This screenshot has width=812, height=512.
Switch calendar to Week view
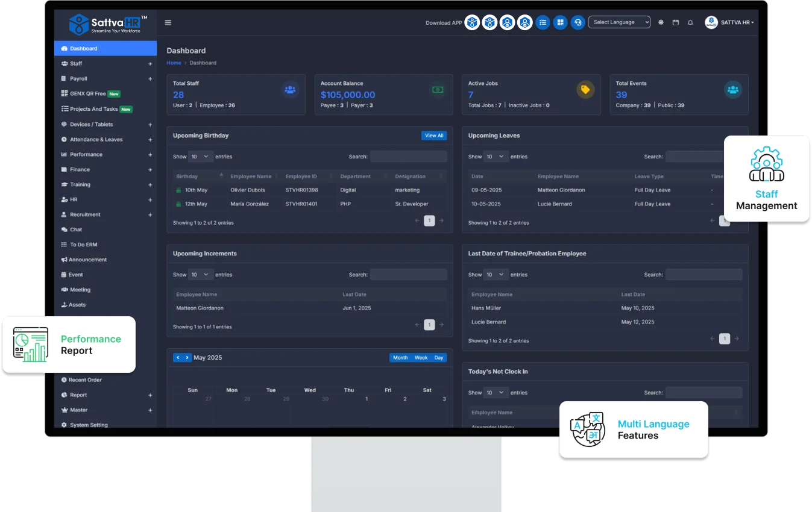(421, 358)
